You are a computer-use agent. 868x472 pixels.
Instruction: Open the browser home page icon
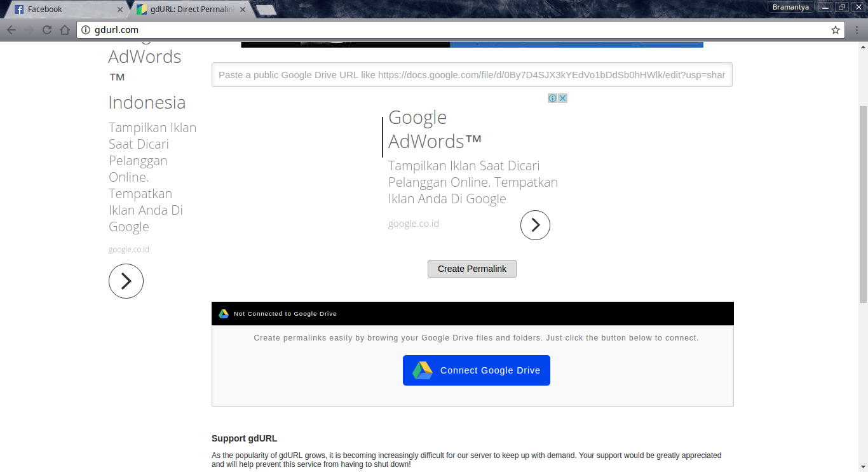pos(65,30)
